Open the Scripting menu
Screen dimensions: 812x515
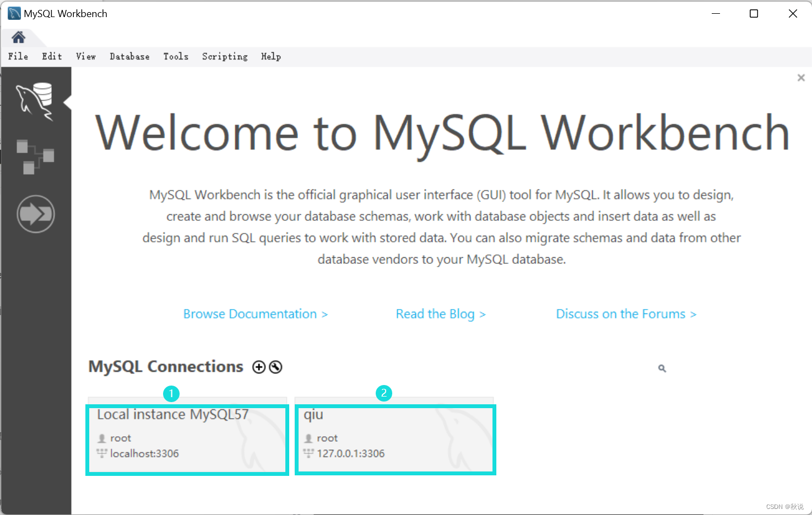(225, 56)
